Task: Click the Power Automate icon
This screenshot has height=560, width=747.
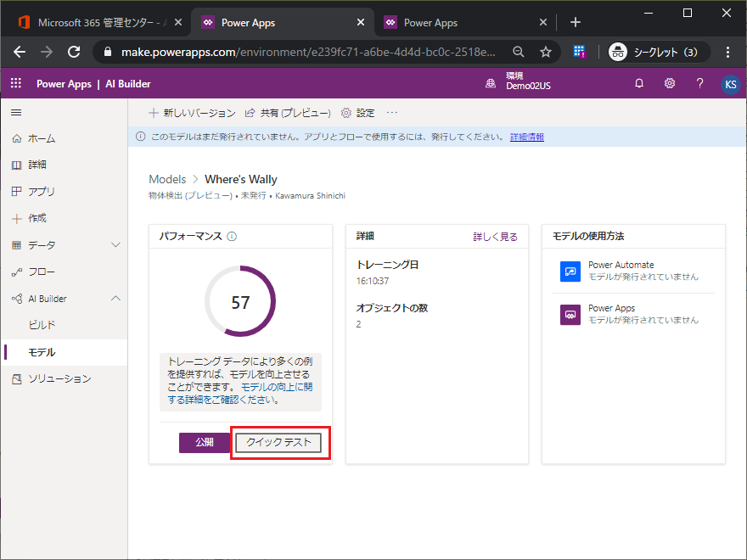Action: (x=570, y=272)
